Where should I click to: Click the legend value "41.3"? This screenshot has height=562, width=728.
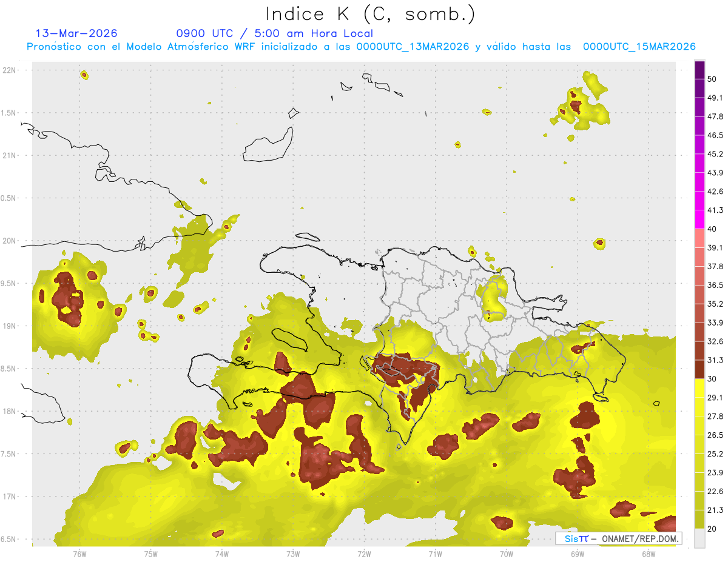point(715,210)
